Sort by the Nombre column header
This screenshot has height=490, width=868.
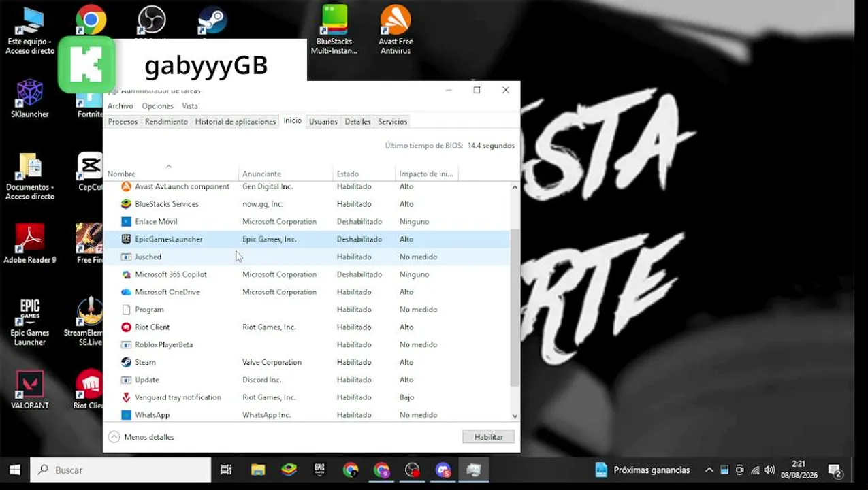click(x=170, y=174)
